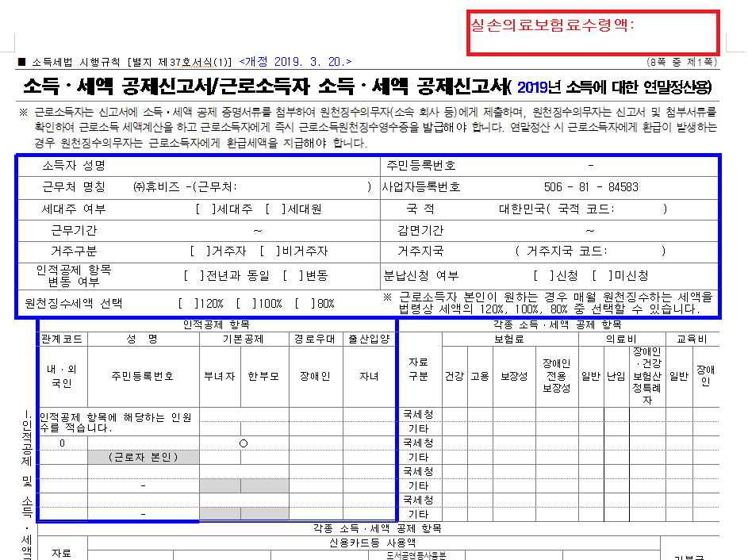Click the red 실손의료보험료수령액 text box
Viewport: 748px width, 560px height.
pyautogui.click(x=593, y=33)
